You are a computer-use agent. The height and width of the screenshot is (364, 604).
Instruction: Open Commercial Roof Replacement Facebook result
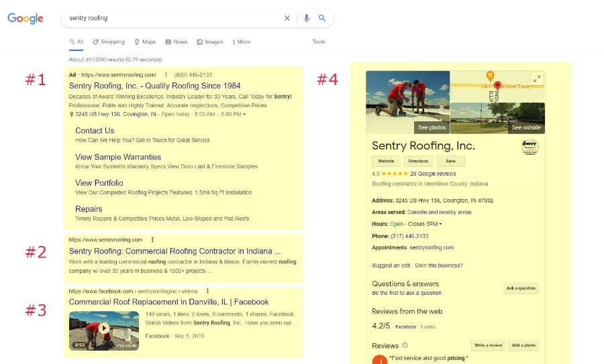pos(168,302)
